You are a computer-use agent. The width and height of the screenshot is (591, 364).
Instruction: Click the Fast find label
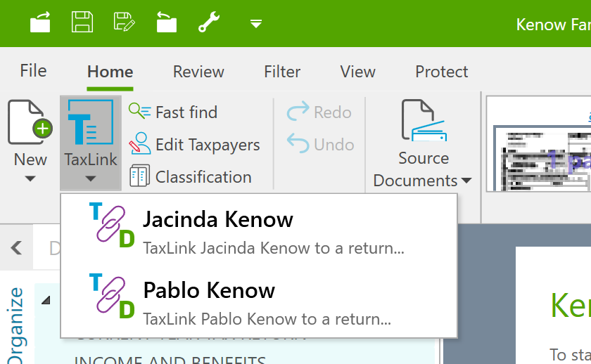[x=186, y=112]
